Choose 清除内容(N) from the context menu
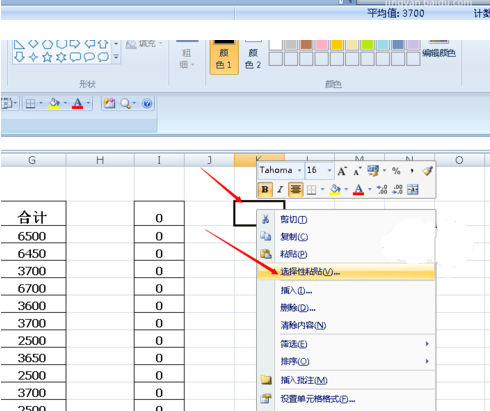Screen dimensions: 490x411 (x=346, y=325)
